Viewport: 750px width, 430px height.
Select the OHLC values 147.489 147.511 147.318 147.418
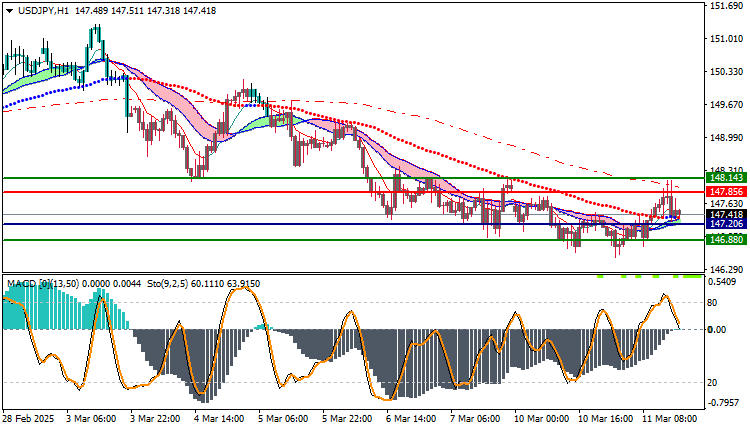click(x=145, y=11)
